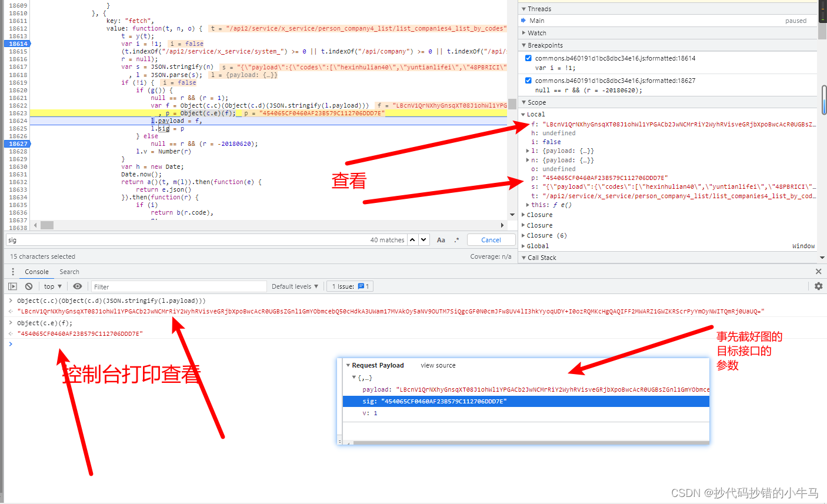Image resolution: width=827 pixels, height=504 pixels.
Task: Remove breakpoint marker on line 18614
Action: [x=18, y=44]
